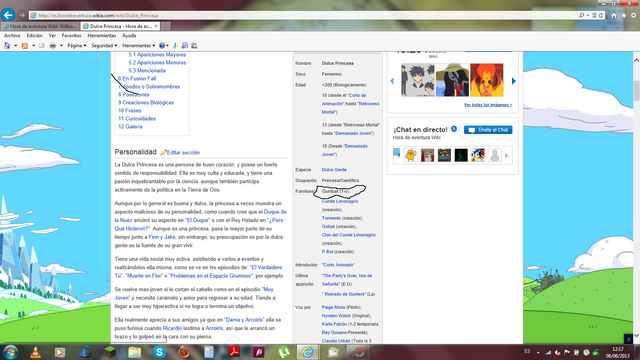Expand the Herramientas command bar dropdown
The image size is (640, 360).
pyautogui.click(x=139, y=46)
